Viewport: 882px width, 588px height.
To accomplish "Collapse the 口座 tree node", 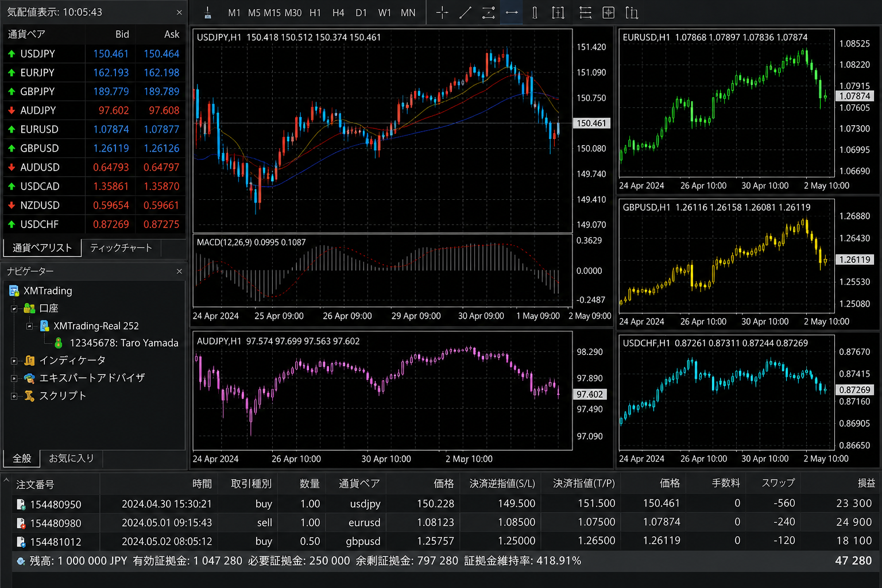I will (14, 308).
